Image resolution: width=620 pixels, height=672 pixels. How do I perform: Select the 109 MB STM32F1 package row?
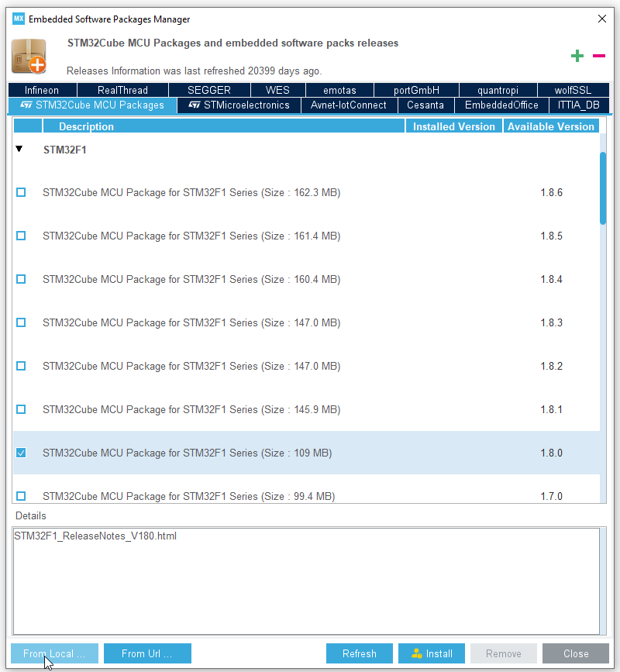tap(306, 453)
